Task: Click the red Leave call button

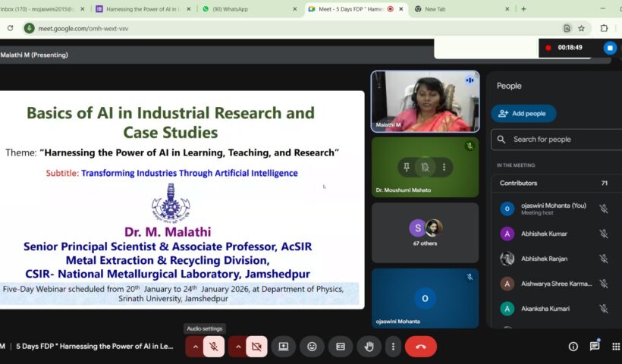Action: pos(420,347)
